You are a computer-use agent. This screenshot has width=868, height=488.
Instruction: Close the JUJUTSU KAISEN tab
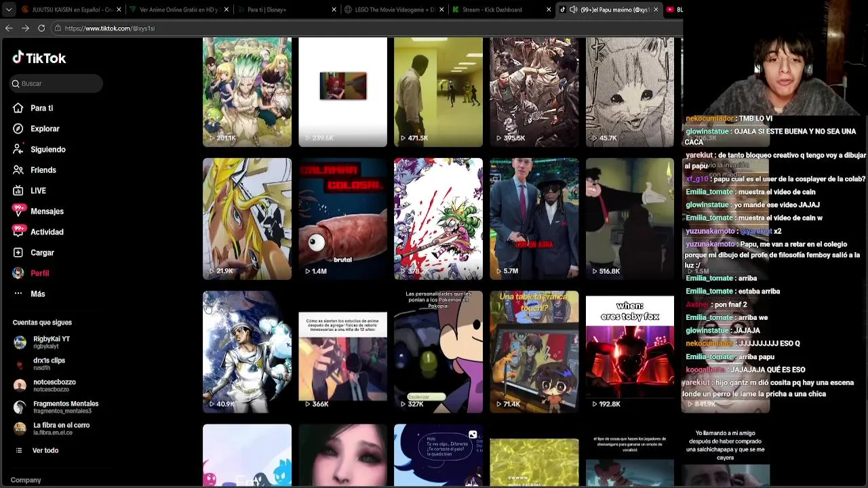119,9
